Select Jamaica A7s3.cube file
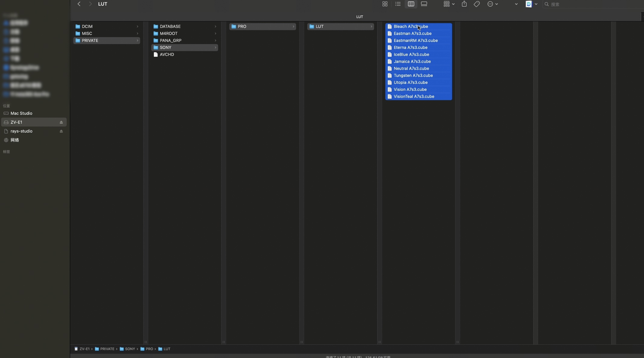This screenshot has width=644, height=358. point(419,61)
